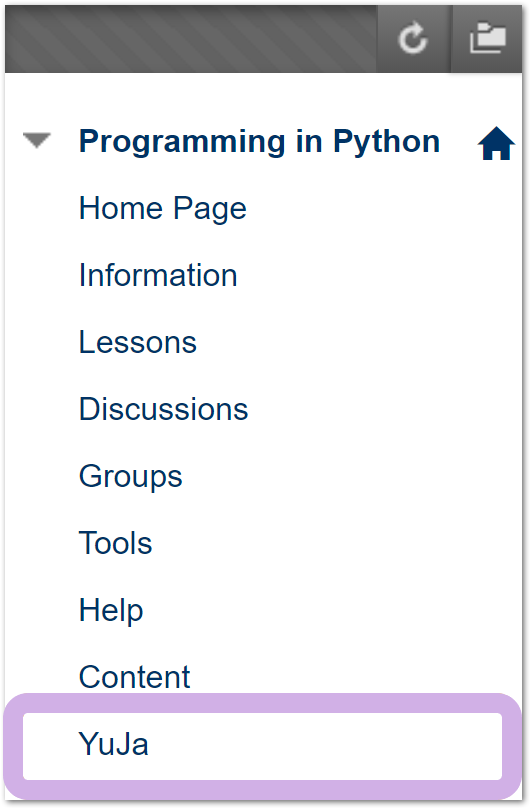Select Information in the course menu
The height and width of the screenshot is (809, 531).
(158, 275)
